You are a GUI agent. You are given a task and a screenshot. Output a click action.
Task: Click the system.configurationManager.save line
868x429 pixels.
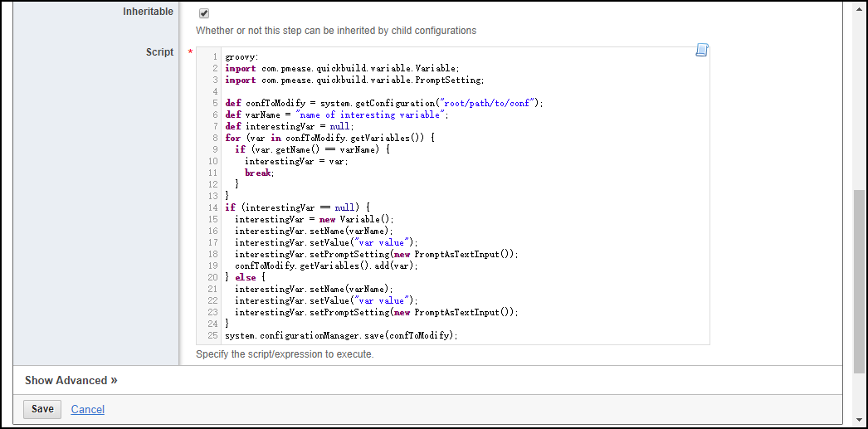(340, 335)
